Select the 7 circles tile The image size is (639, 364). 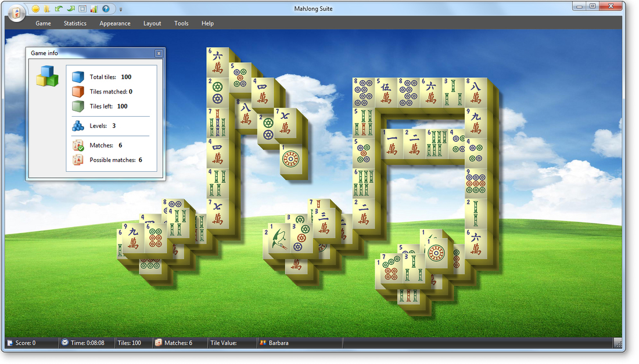tap(391, 268)
